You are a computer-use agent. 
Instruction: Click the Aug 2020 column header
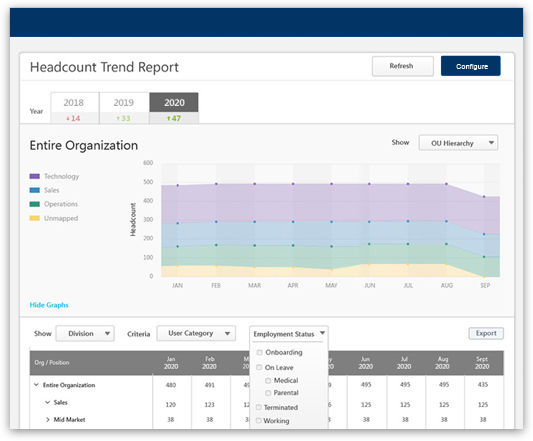[x=443, y=363]
